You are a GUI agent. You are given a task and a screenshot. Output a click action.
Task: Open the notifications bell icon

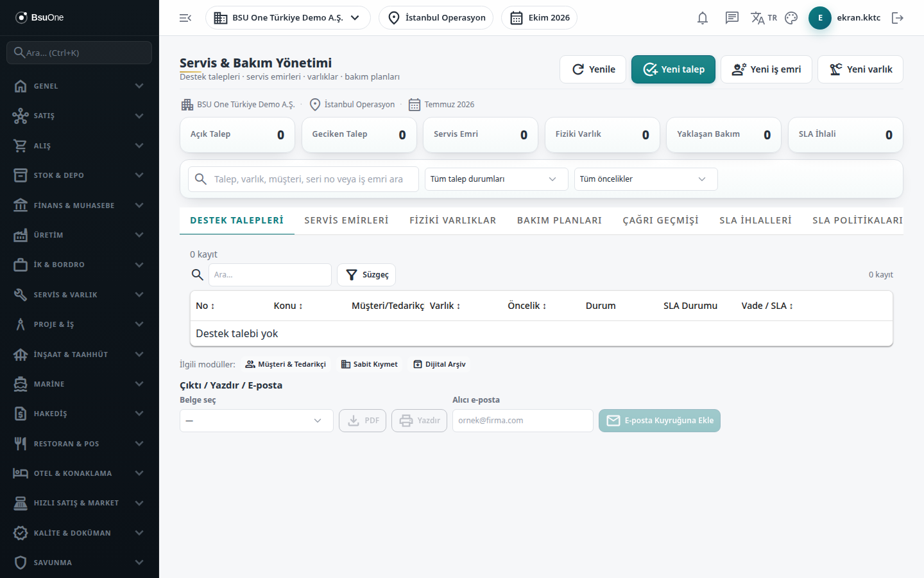[703, 18]
